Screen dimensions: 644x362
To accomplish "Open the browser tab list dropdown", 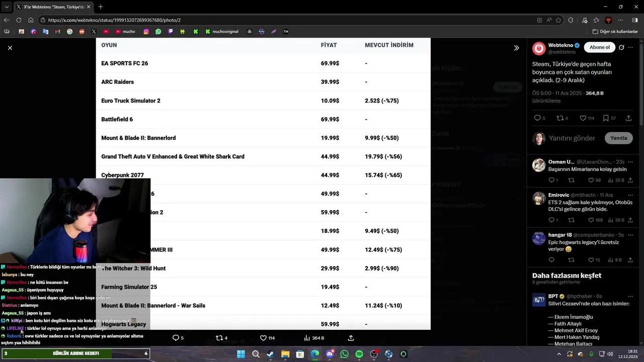I will click(x=6, y=7).
